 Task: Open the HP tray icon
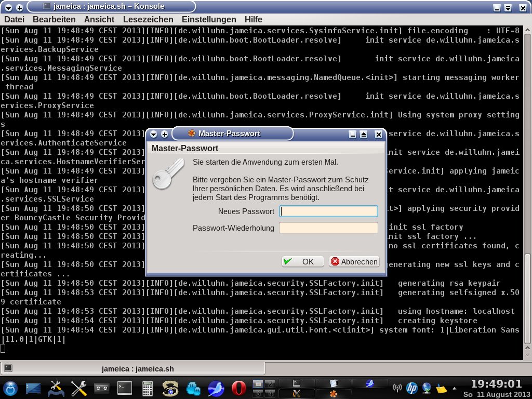411,388
